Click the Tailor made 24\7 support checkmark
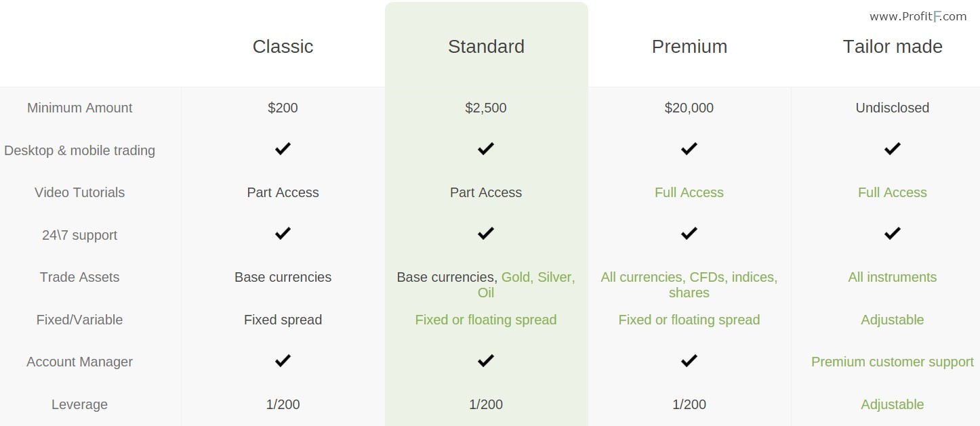The width and height of the screenshot is (980, 426). pyautogui.click(x=893, y=234)
